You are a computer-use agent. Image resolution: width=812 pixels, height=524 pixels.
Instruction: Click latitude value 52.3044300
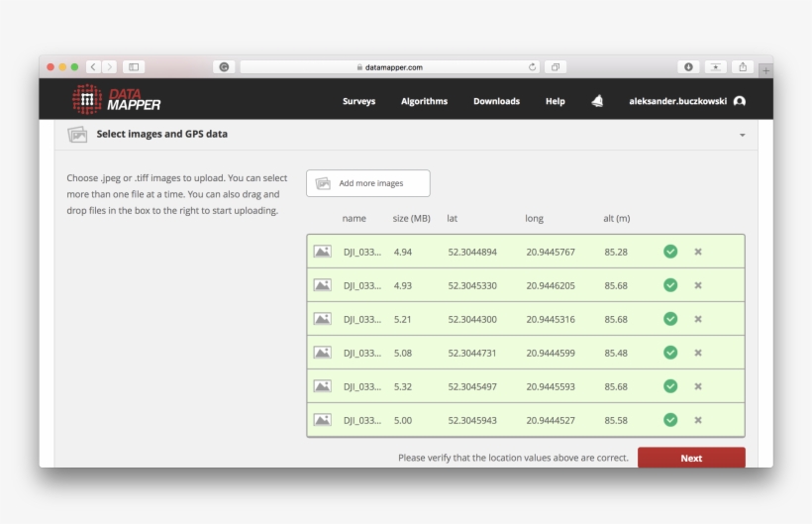pyautogui.click(x=472, y=320)
